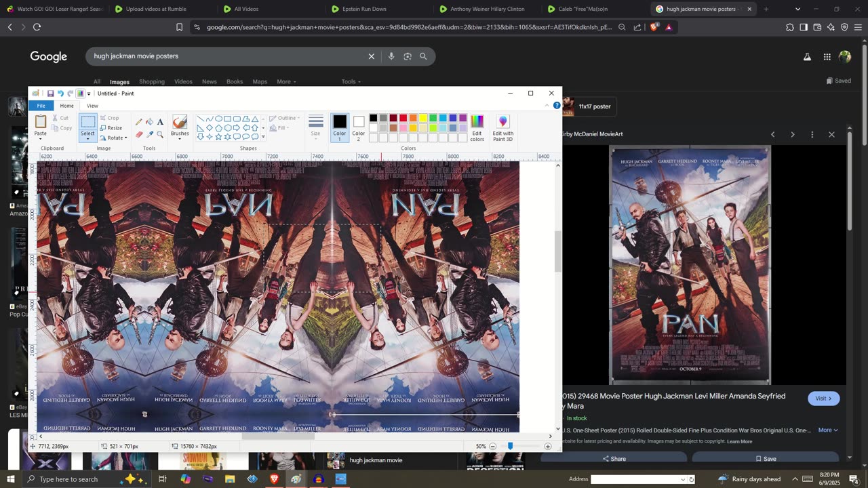Click the Share button below poster details
The image size is (868, 488).
click(x=614, y=459)
